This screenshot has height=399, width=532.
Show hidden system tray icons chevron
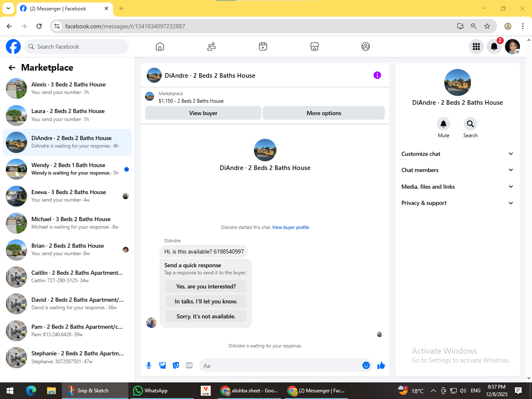(x=433, y=391)
